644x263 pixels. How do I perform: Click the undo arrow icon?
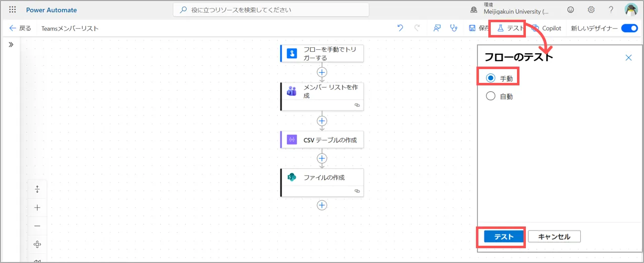(400, 28)
